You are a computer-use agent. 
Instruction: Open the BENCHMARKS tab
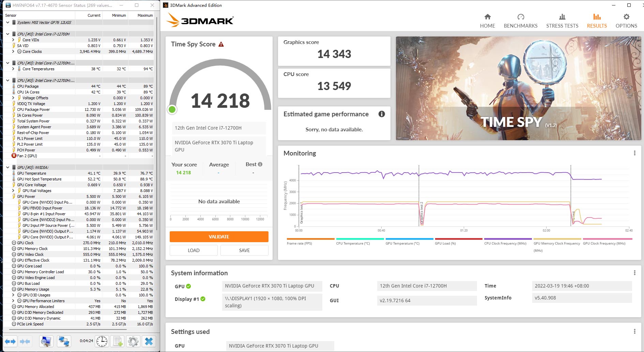coord(520,21)
